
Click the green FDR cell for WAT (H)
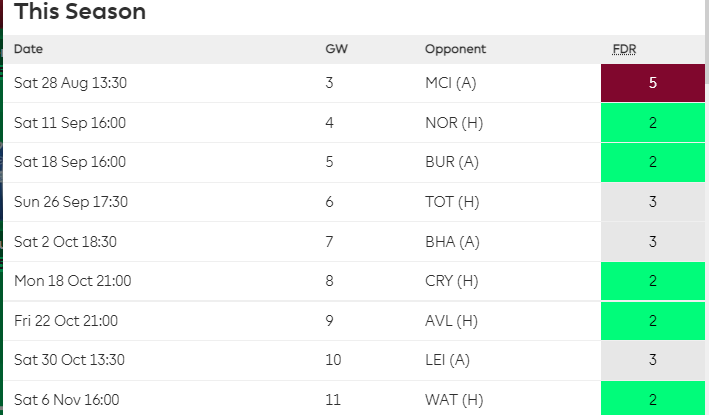click(x=652, y=399)
